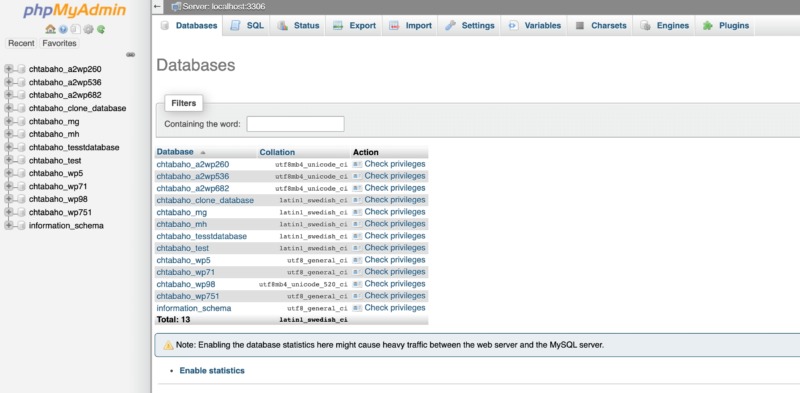800x393 pixels.
Task: Expand chtabaho_mh tree node
Action: pos(9,134)
